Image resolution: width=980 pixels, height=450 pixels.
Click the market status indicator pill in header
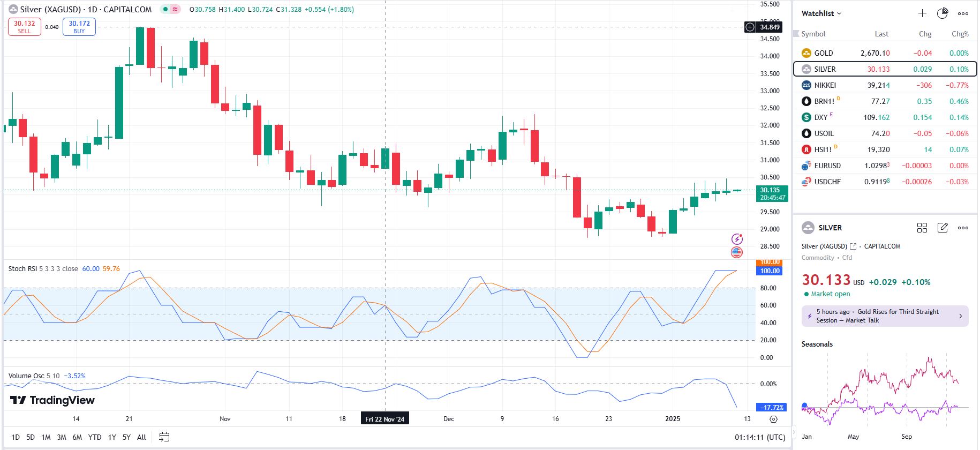click(171, 9)
